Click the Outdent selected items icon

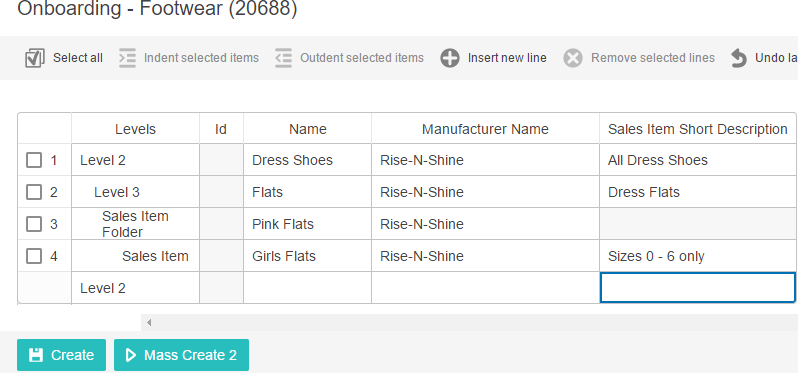pos(283,58)
